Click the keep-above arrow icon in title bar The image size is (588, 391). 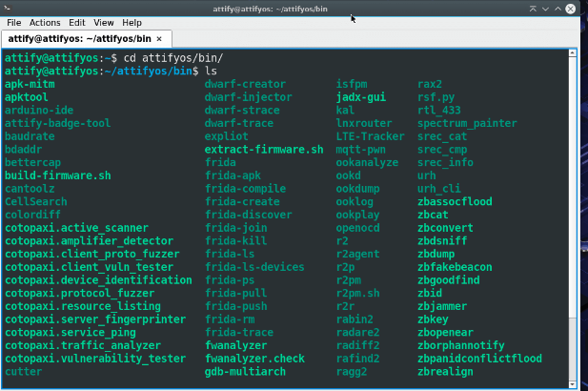pos(533,9)
